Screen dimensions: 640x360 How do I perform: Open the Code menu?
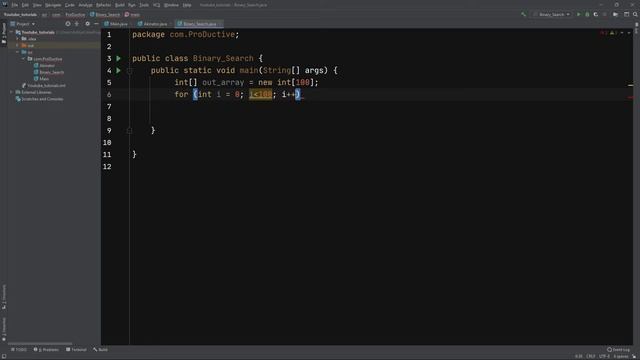click(70, 5)
